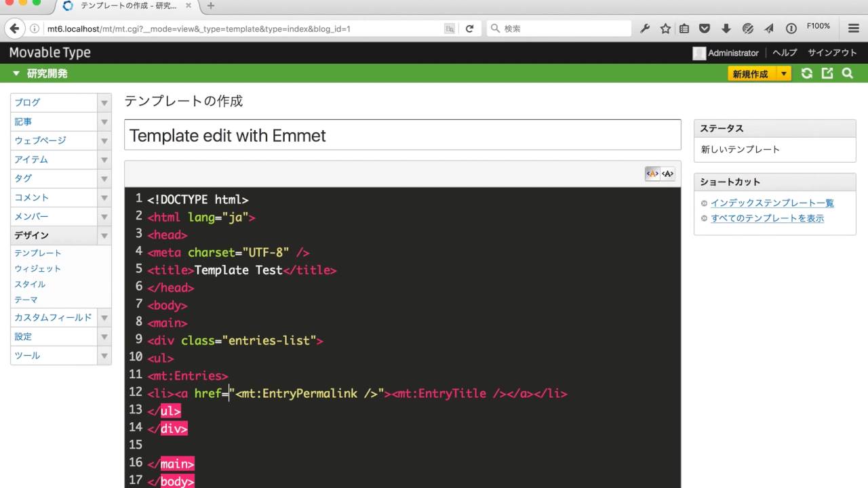Select テンプレート under デザイン
Viewport: 868px width, 488px height.
38,253
